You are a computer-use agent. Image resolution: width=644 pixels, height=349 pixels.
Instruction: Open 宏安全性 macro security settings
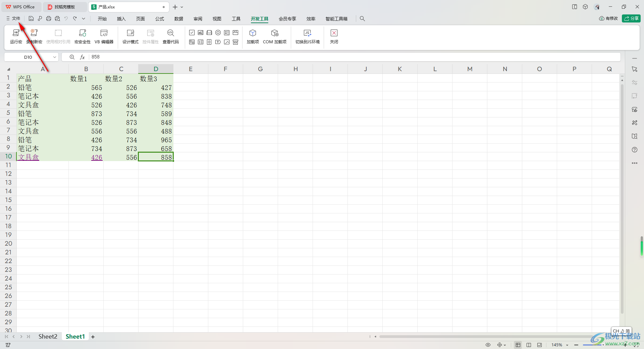click(x=83, y=37)
